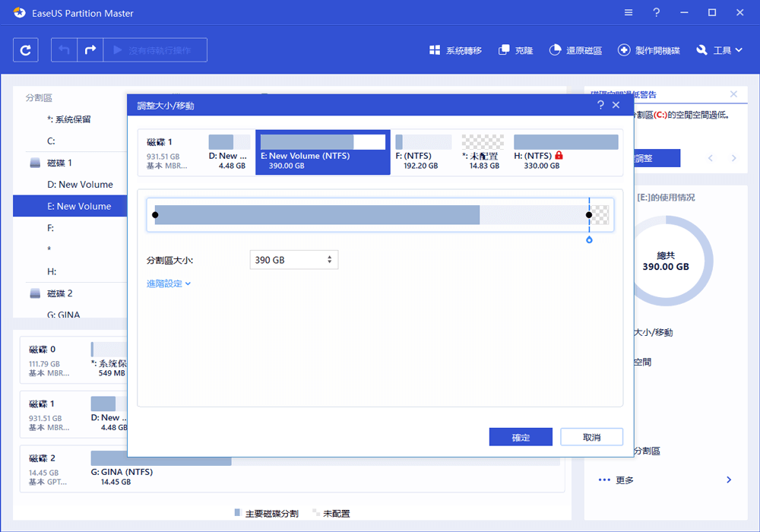Select G: GINA in partition list
The image size is (760, 532).
coord(64,315)
